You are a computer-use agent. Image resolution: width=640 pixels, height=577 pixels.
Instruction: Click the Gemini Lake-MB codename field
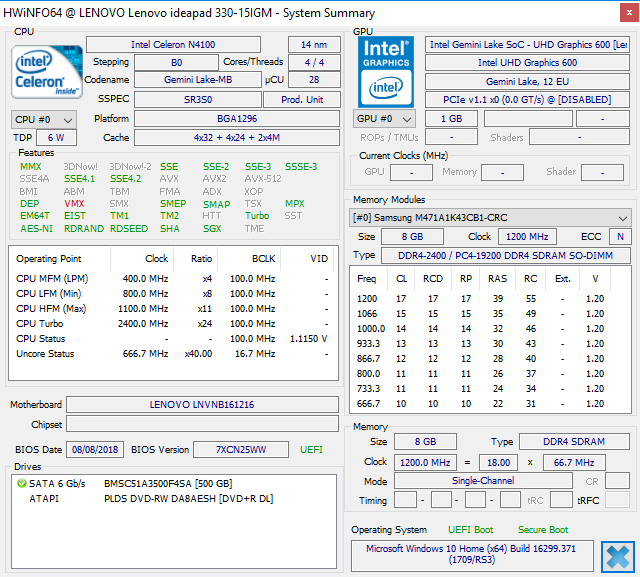tap(198, 80)
